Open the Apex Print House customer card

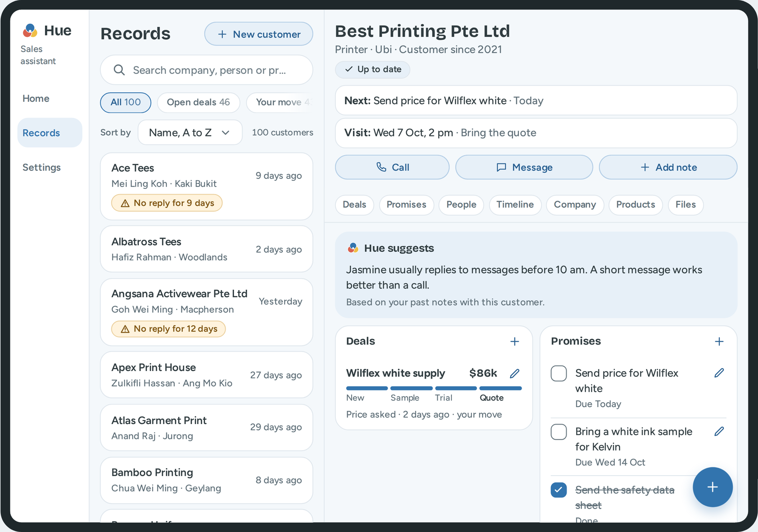207,375
